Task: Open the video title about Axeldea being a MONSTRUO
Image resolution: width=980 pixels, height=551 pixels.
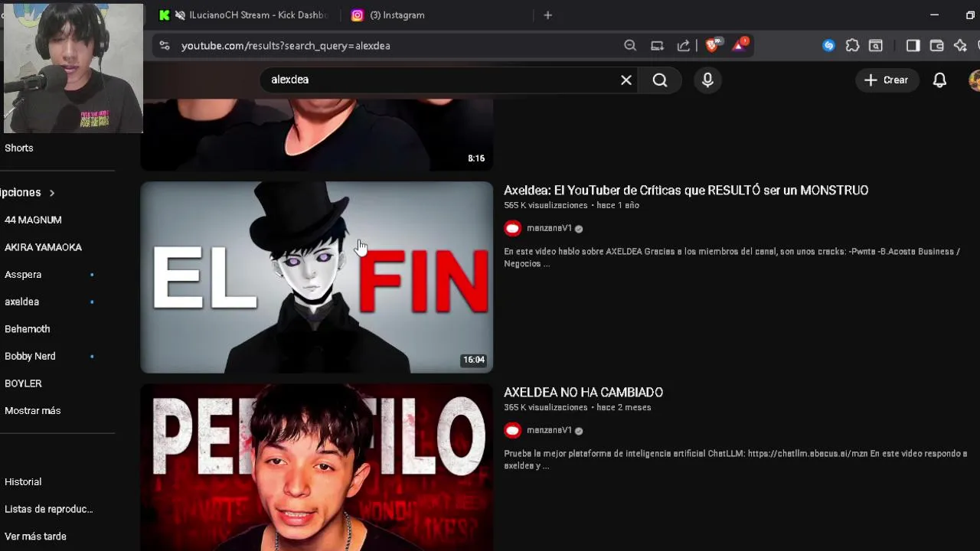Action: [x=686, y=190]
